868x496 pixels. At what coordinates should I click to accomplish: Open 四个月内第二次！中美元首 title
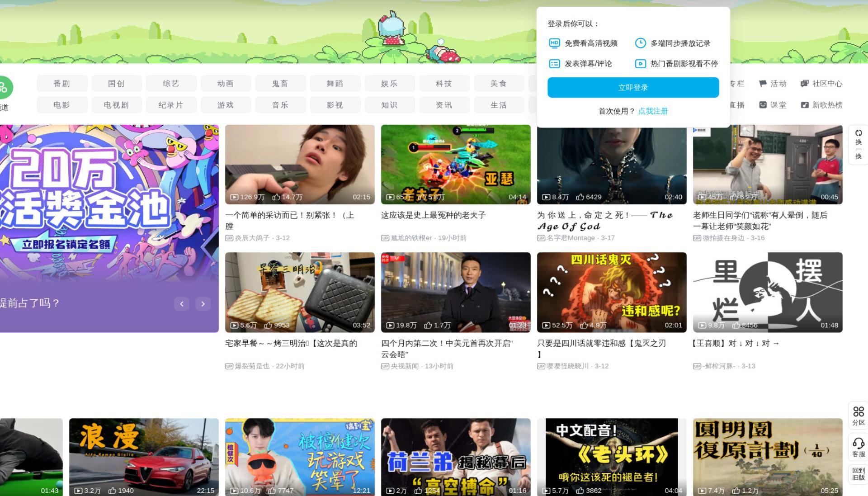click(447, 349)
